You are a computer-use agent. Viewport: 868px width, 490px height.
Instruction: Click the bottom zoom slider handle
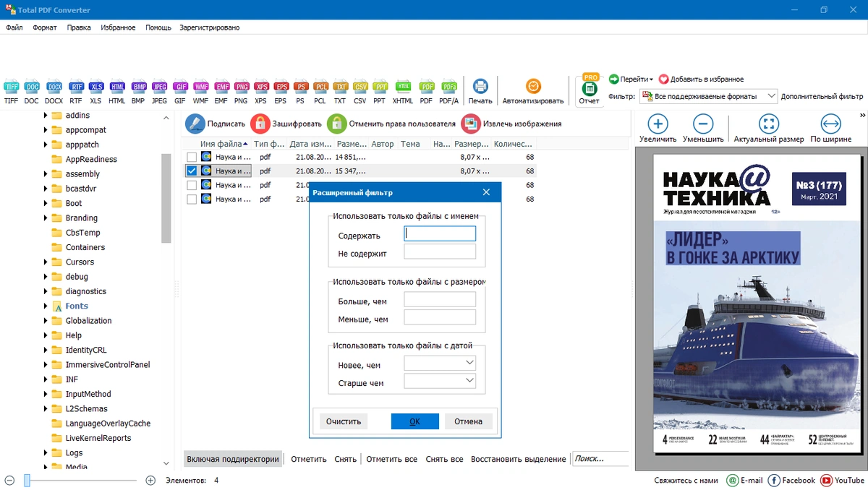(27, 480)
